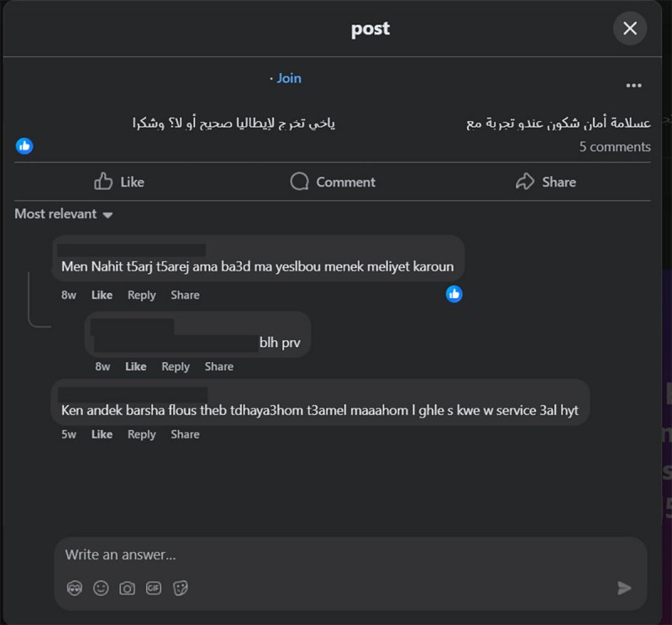Click the Join link

(x=288, y=78)
